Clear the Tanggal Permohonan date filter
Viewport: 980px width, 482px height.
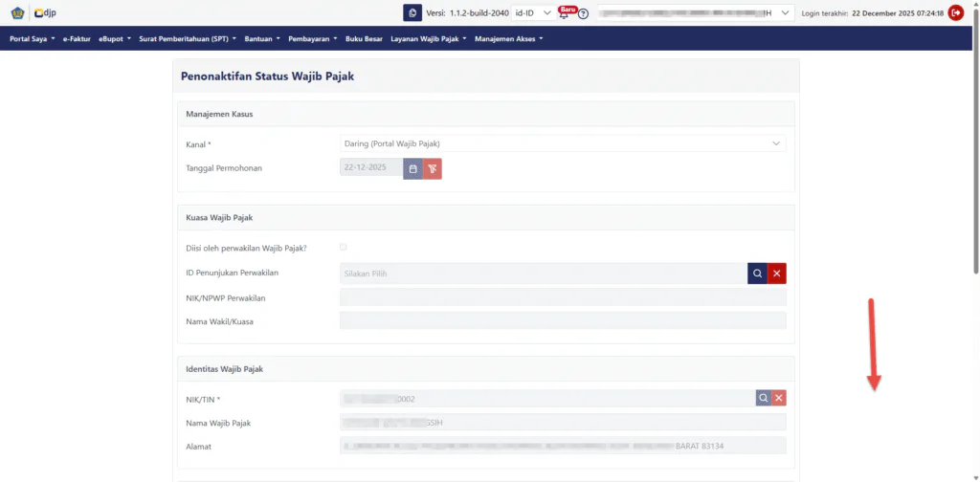pos(433,168)
